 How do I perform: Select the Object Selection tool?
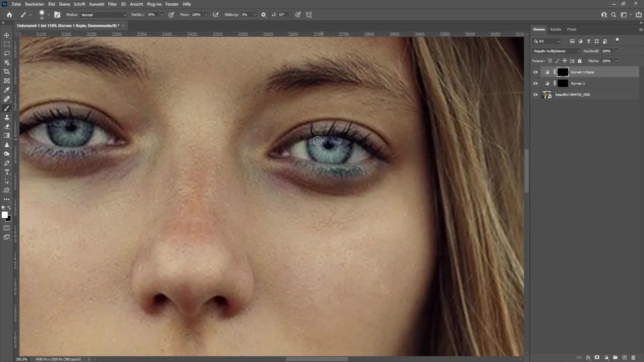pos(7,62)
